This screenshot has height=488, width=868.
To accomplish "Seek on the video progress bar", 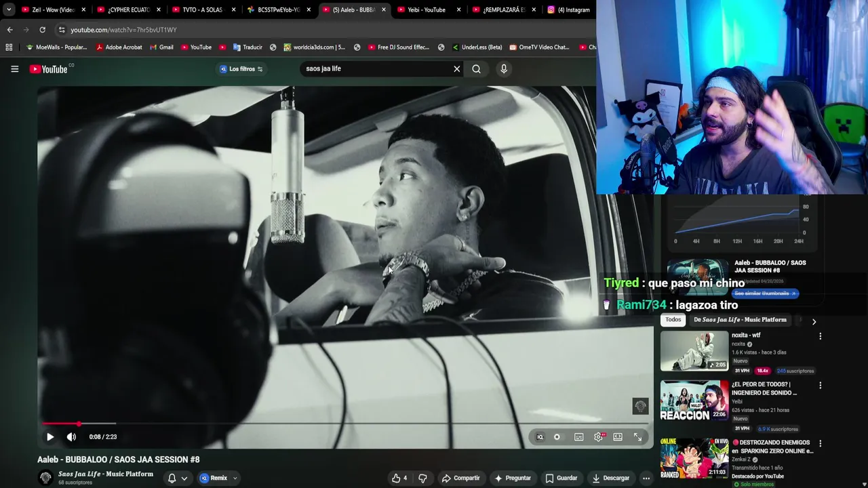I will (x=344, y=424).
